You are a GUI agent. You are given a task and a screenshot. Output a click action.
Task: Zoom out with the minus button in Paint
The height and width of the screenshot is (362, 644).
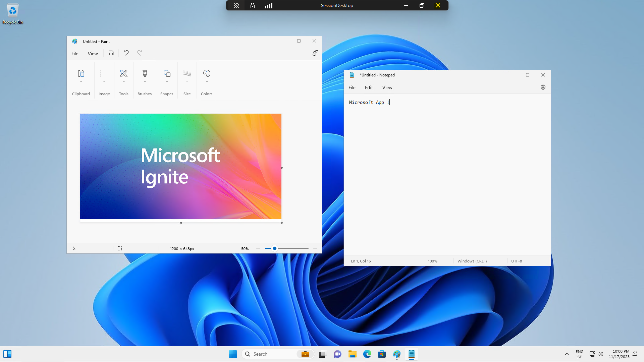pos(258,248)
